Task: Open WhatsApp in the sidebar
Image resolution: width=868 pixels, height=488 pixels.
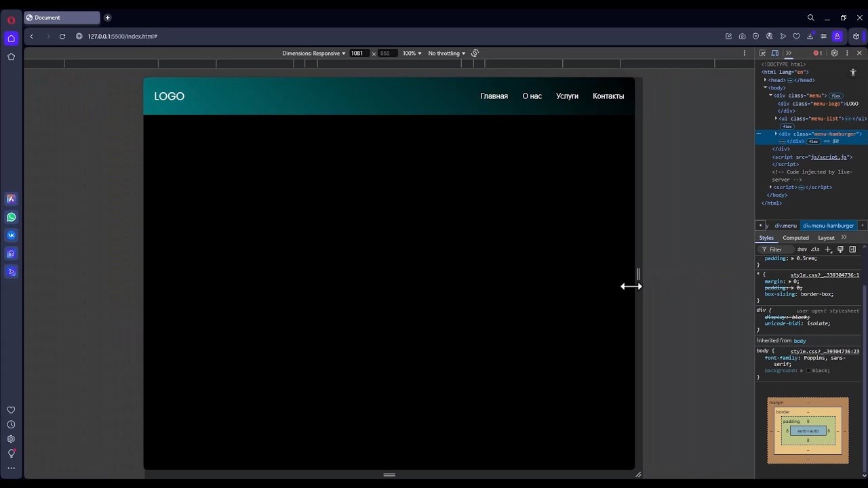Action: [x=11, y=218]
